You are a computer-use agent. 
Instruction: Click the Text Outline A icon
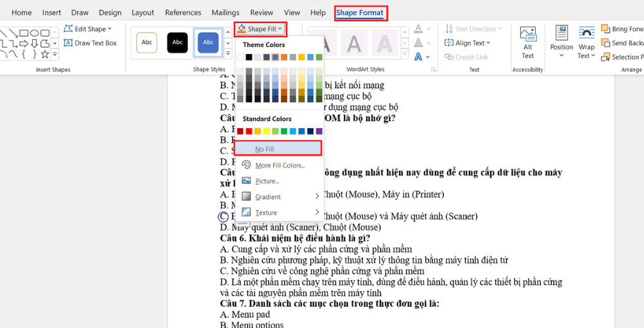pos(419,42)
